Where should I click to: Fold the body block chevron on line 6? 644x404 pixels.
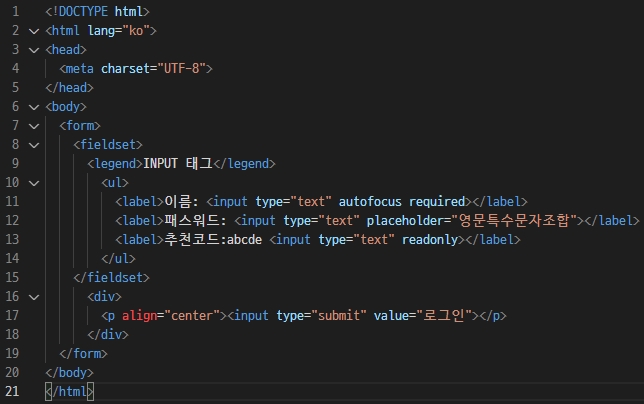[x=34, y=107]
